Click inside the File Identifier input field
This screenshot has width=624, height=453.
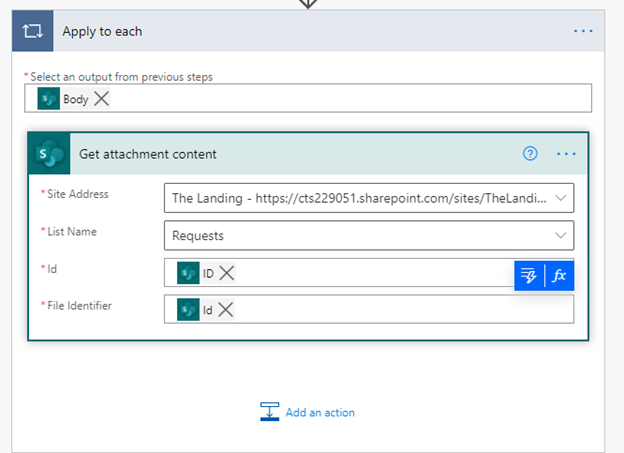pos(369,309)
